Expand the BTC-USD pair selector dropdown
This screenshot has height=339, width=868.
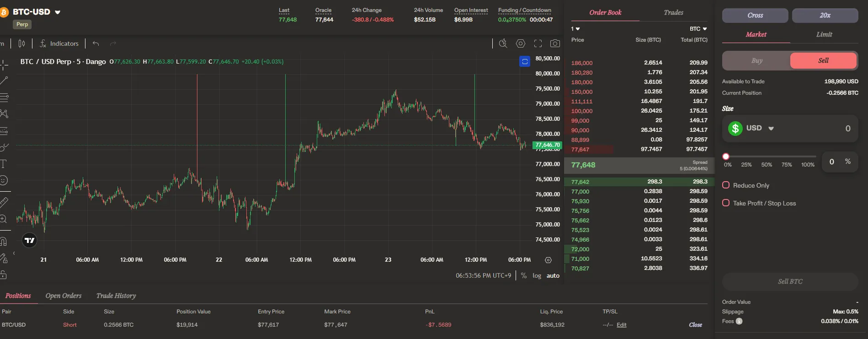click(x=58, y=12)
